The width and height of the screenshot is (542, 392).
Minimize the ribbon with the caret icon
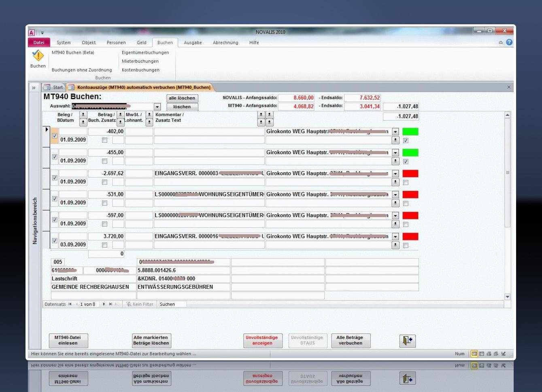pyautogui.click(x=501, y=42)
